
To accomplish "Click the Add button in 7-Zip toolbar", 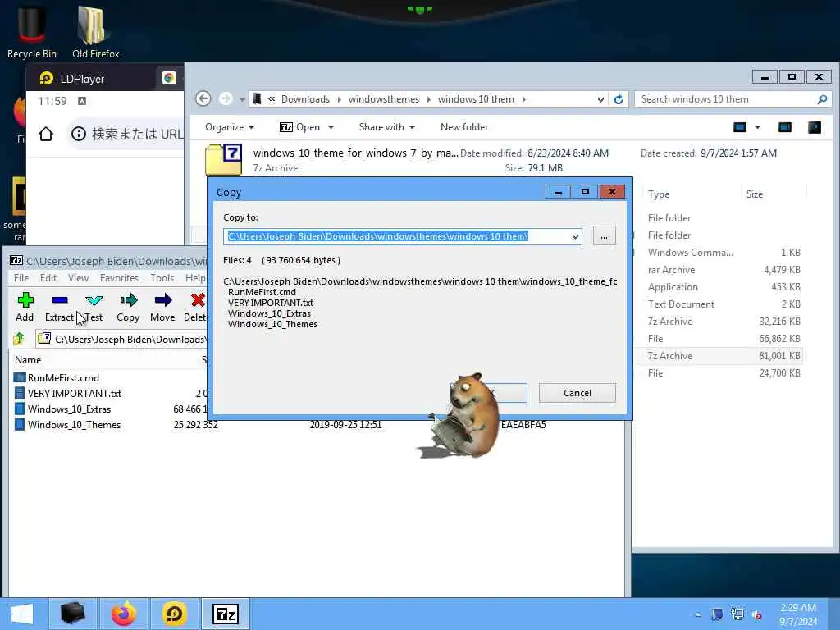I will (25, 307).
